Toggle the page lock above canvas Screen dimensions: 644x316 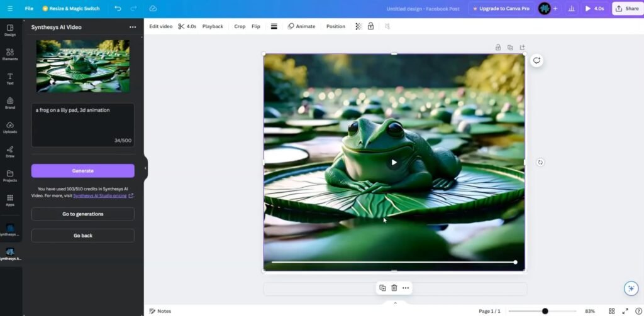[498, 47]
